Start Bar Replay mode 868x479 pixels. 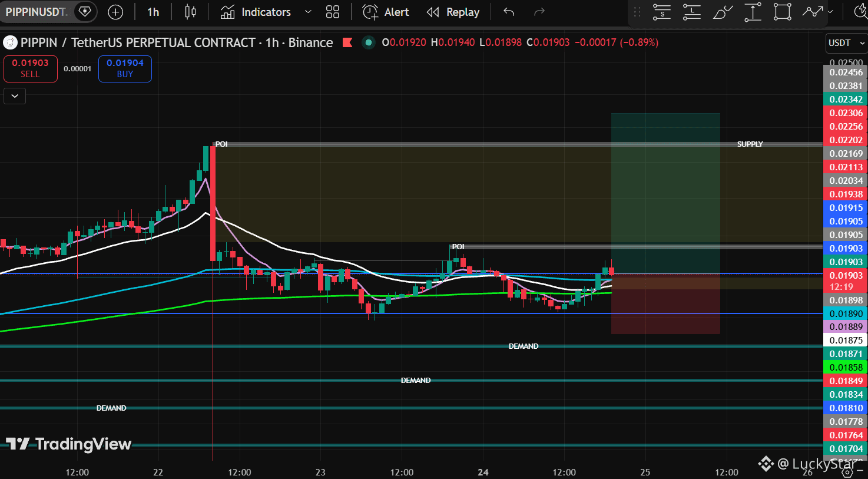[453, 12]
